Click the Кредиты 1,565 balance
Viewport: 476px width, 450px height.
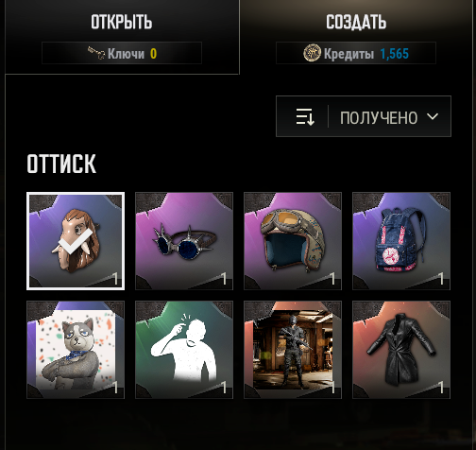(356, 53)
